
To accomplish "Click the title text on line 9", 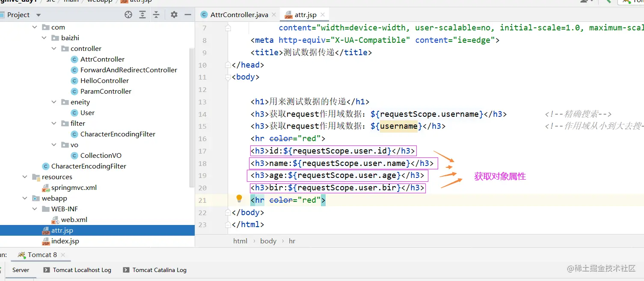I will pos(309,53).
